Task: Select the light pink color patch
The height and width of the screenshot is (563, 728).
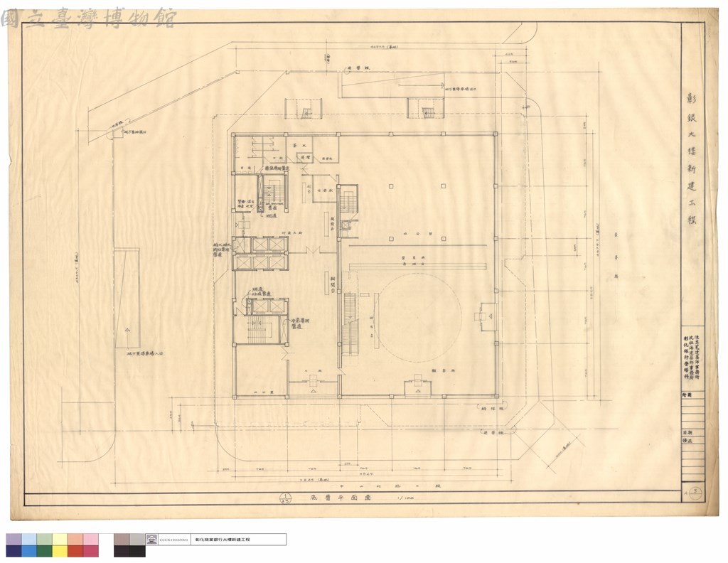Action: [91, 539]
